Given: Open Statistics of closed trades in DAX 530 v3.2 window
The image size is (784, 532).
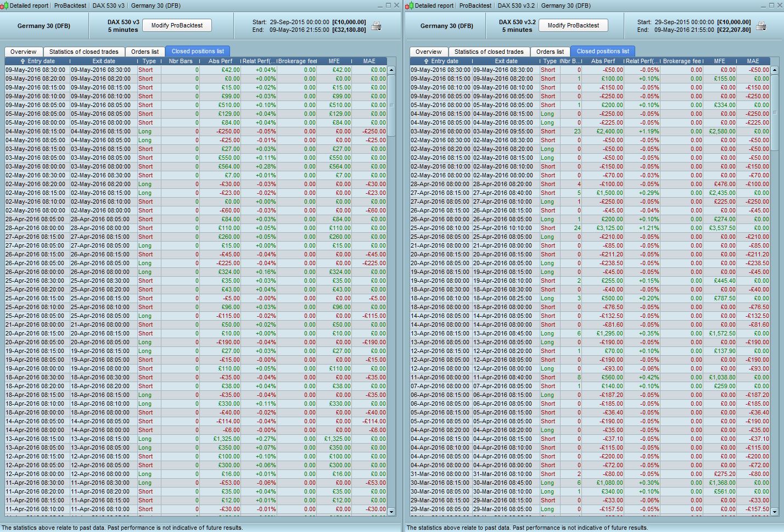Looking at the screenshot, I should point(489,52).
